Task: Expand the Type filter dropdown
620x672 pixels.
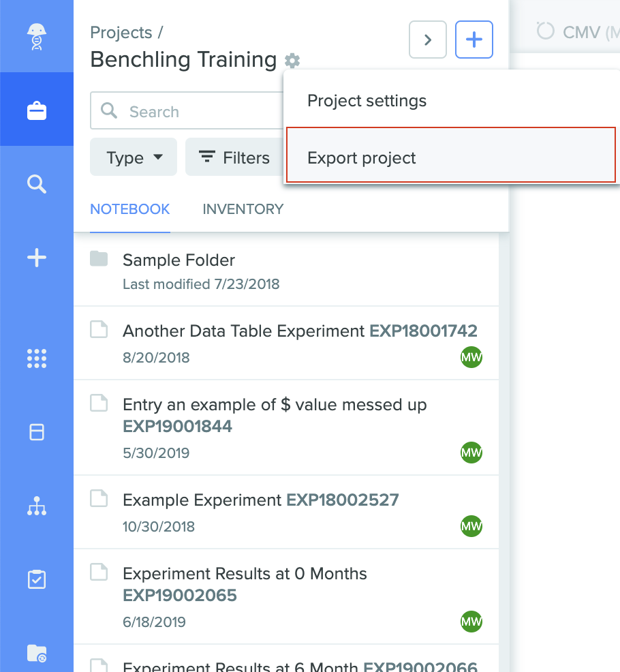Action: [x=134, y=157]
